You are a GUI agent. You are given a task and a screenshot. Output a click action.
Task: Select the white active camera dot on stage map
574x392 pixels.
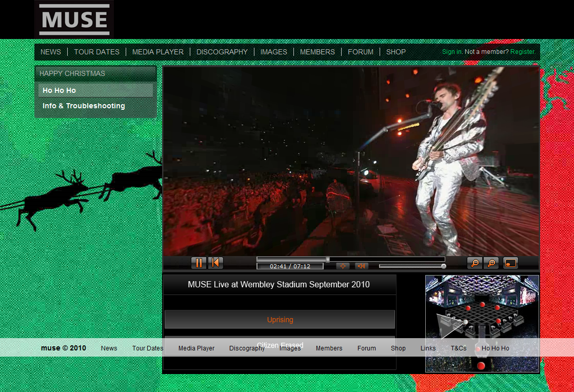click(465, 322)
